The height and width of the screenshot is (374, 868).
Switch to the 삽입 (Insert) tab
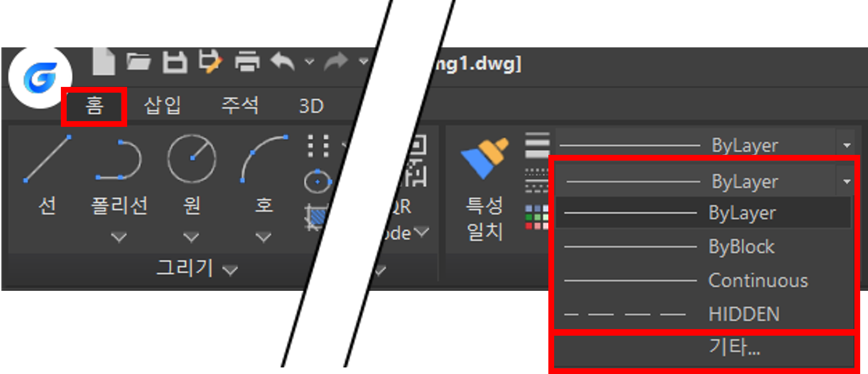point(162,106)
